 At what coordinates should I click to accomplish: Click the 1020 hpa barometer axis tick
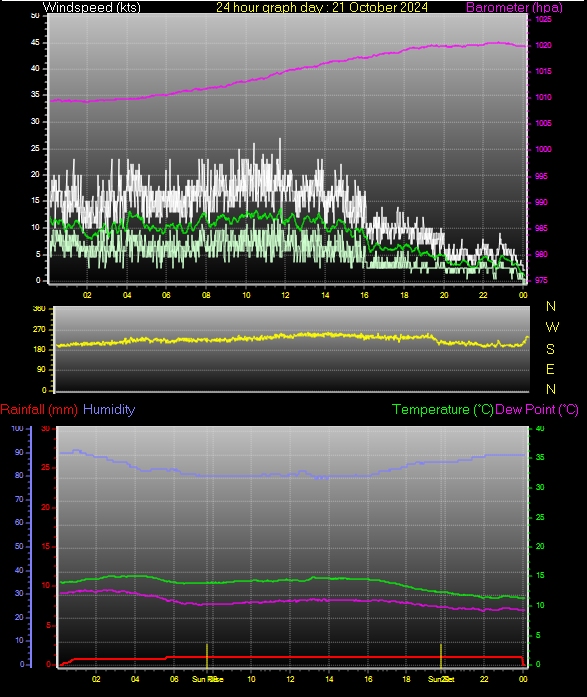point(543,45)
